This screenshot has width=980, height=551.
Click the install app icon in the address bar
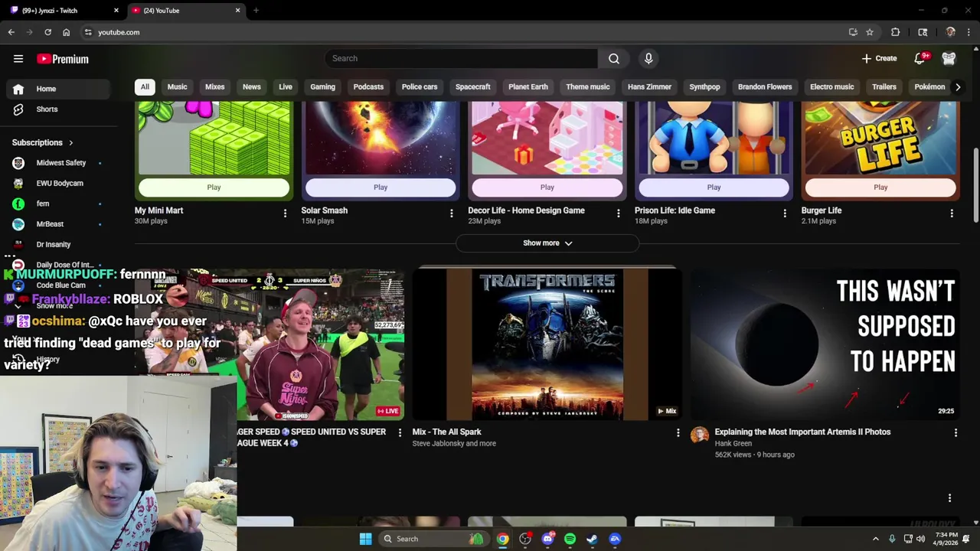[853, 32]
